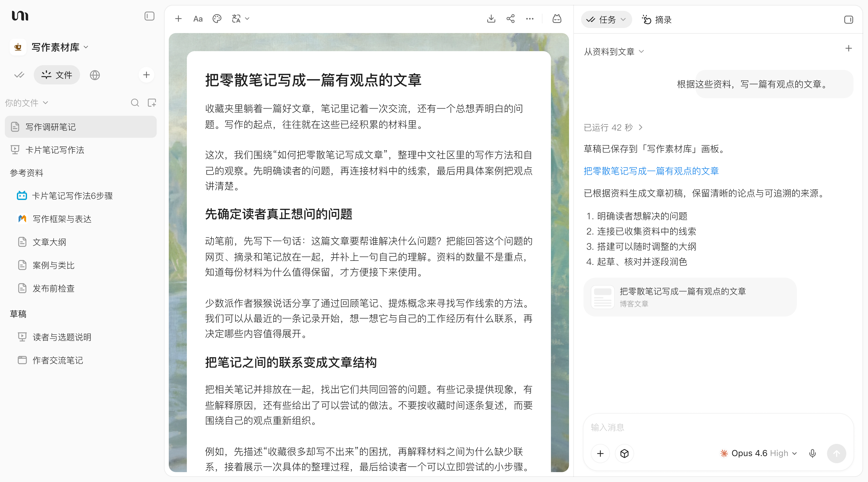Create a new note with the file-plus icon

[x=152, y=103]
